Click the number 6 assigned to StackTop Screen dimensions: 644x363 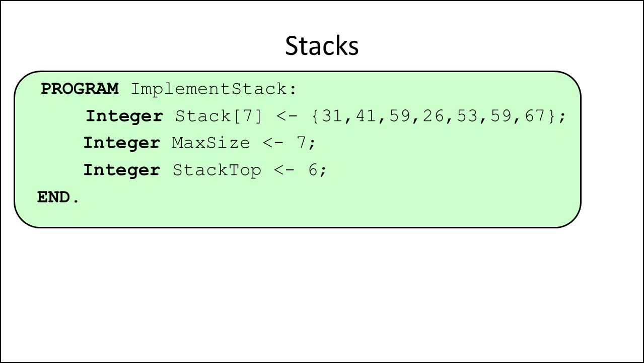click(313, 170)
